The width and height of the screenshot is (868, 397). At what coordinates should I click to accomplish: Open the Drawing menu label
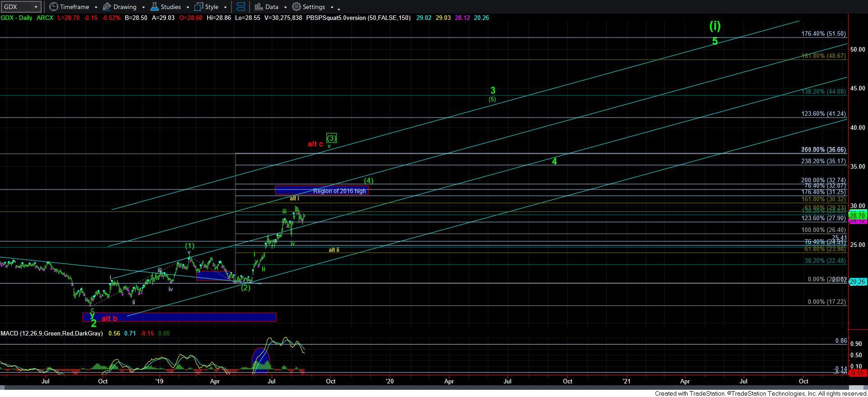pyautogui.click(x=125, y=7)
